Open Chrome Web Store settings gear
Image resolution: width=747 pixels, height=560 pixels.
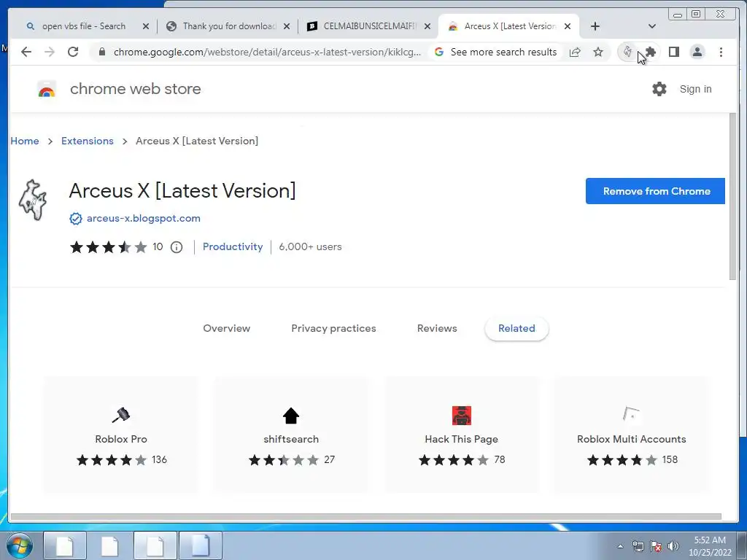tap(659, 89)
